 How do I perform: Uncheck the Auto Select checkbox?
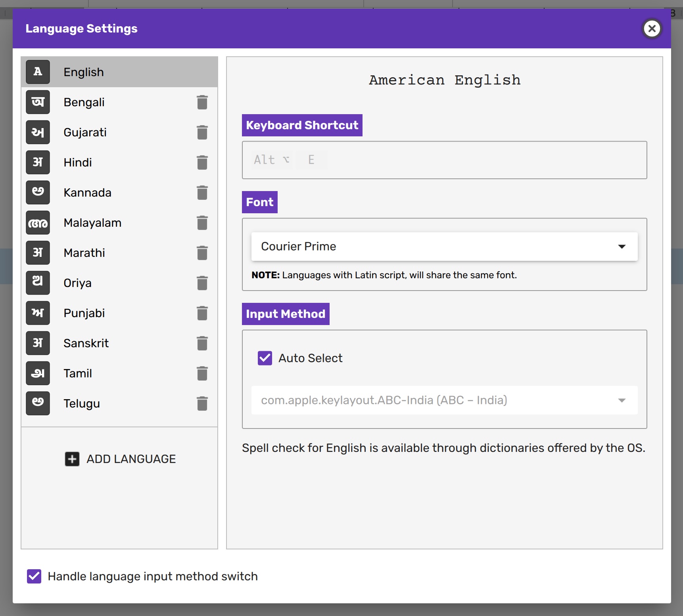(x=265, y=358)
